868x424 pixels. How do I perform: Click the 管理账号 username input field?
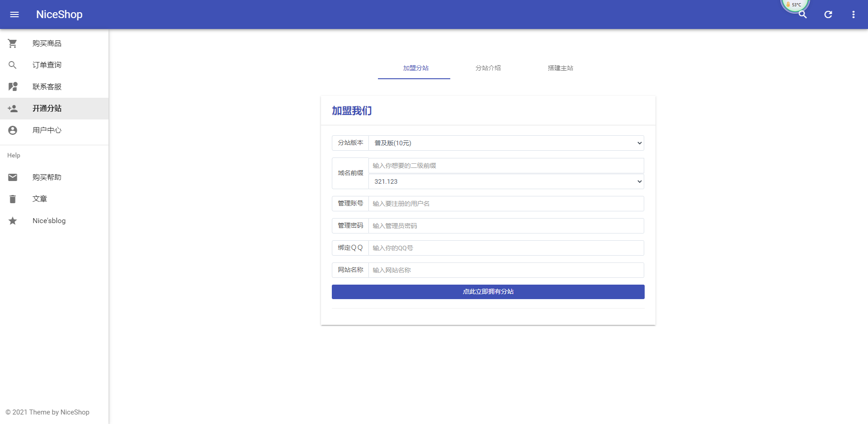[x=506, y=203]
